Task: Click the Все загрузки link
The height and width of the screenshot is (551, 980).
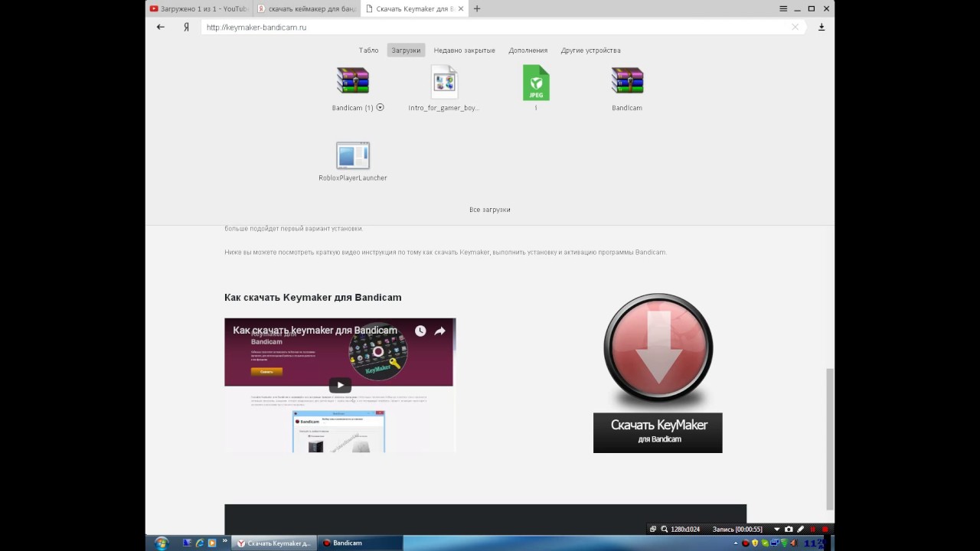Action: coord(490,210)
